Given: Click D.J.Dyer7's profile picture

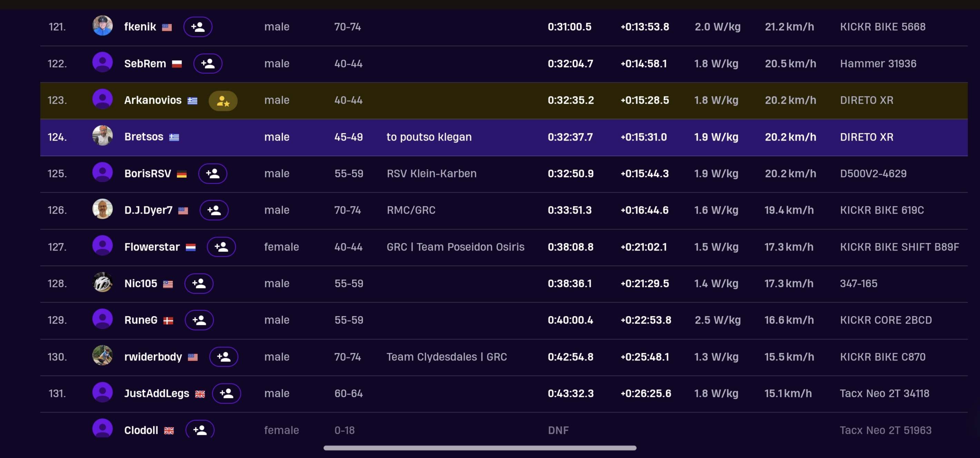Looking at the screenshot, I should 102,209.
